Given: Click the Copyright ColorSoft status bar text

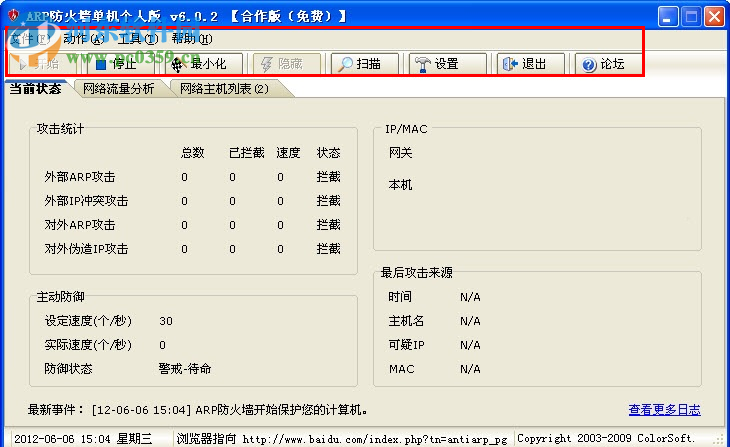Looking at the screenshot, I should 606,439.
